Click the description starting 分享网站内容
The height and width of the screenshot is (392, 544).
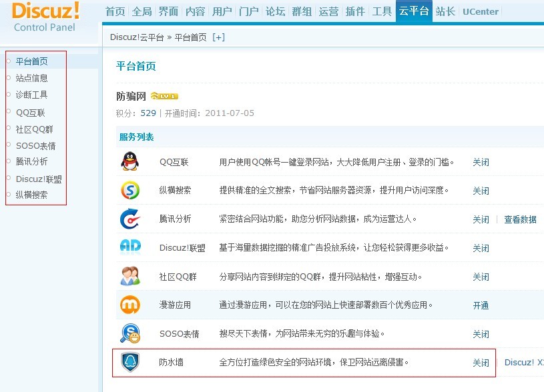pos(320,277)
